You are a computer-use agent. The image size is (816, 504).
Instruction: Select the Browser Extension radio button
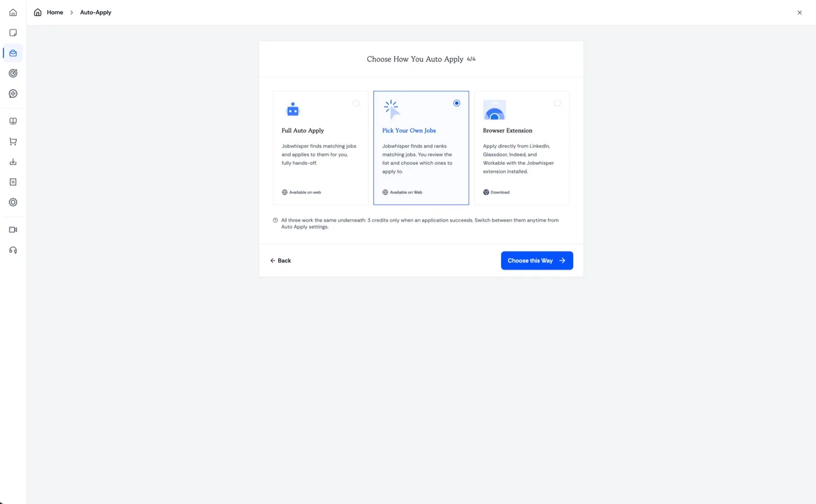[557, 103]
